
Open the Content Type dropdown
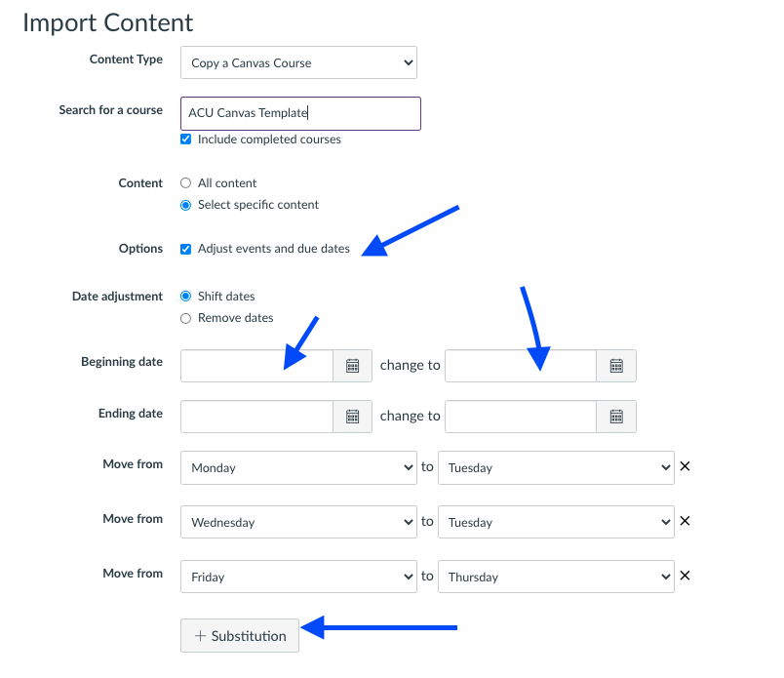tap(298, 63)
